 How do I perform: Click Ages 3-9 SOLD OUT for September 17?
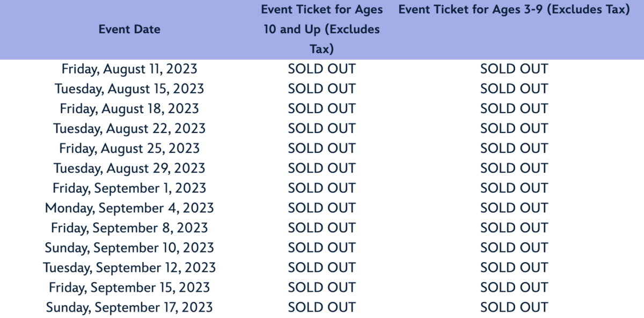tap(514, 307)
